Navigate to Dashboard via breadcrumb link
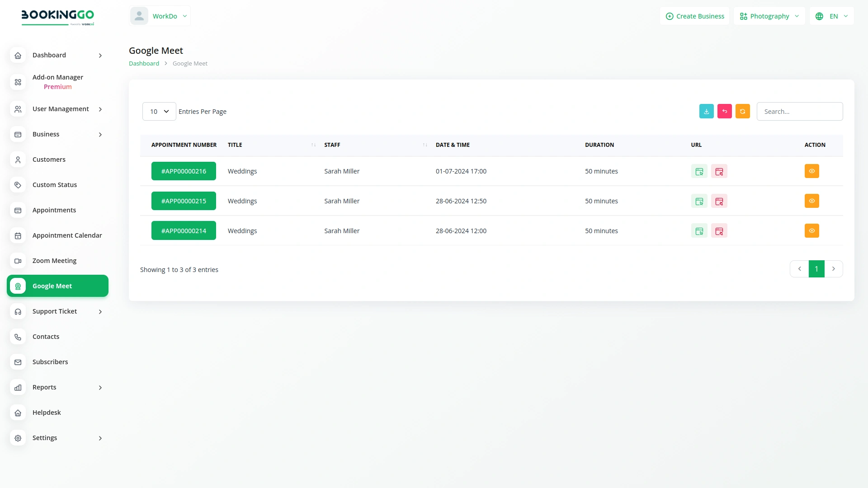The image size is (868, 488). tap(143, 63)
